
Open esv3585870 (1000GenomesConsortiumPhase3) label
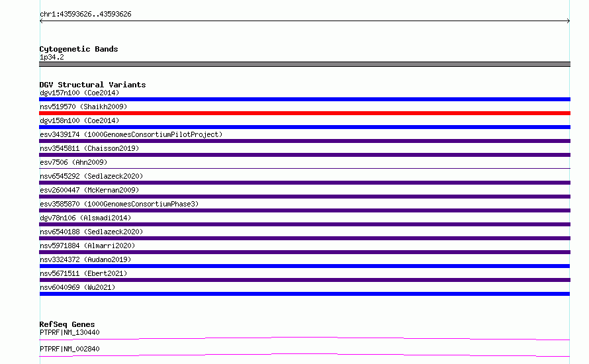coord(119,204)
